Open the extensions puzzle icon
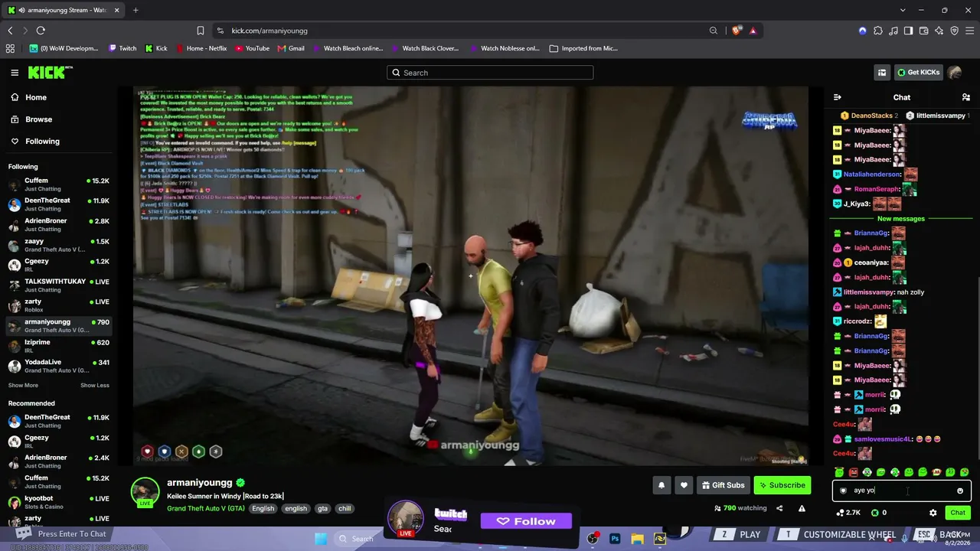 [x=878, y=31]
